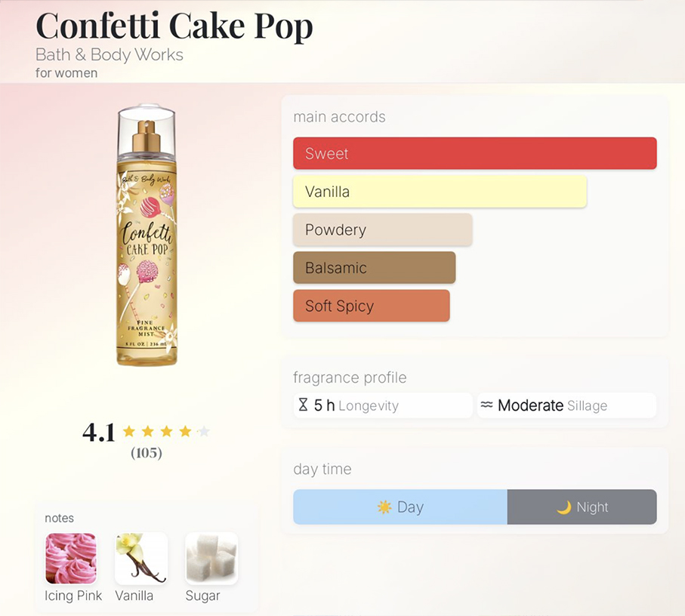Select the Icing Pink note image
Viewport: 685px width, 616px height.
[71, 559]
